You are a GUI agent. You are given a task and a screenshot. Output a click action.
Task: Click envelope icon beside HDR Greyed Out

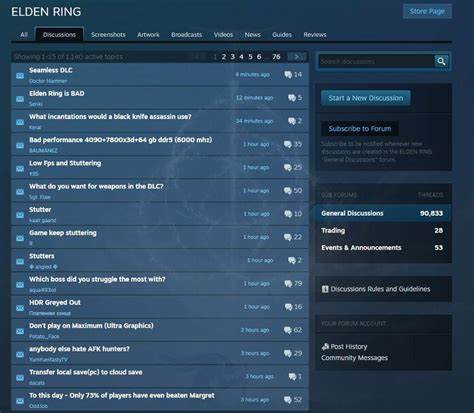pos(20,308)
